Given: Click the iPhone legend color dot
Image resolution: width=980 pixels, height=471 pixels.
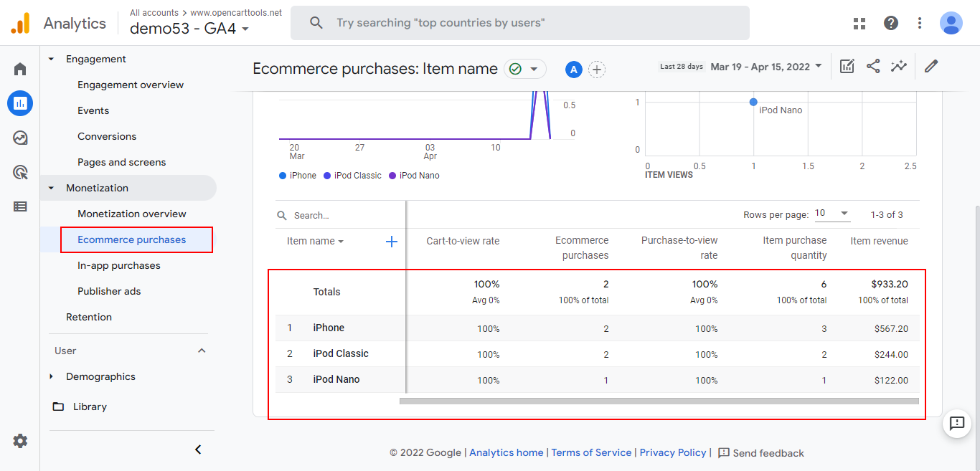Looking at the screenshot, I should pos(283,176).
